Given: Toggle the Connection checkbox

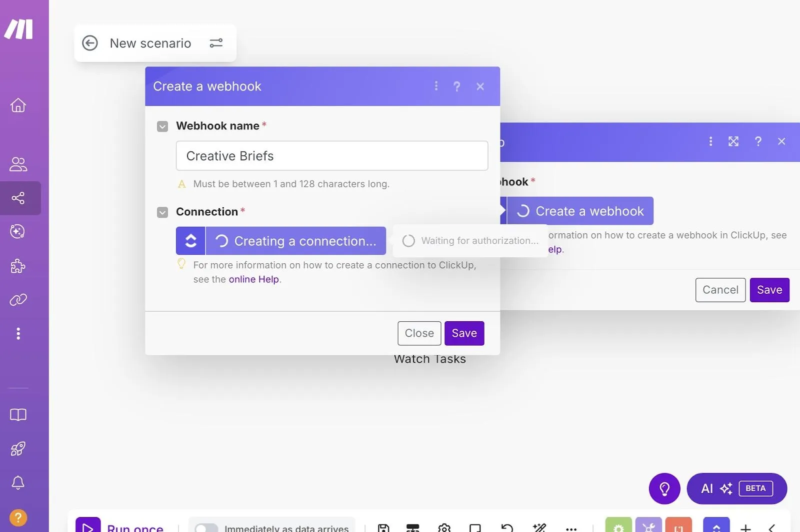Looking at the screenshot, I should [162, 212].
